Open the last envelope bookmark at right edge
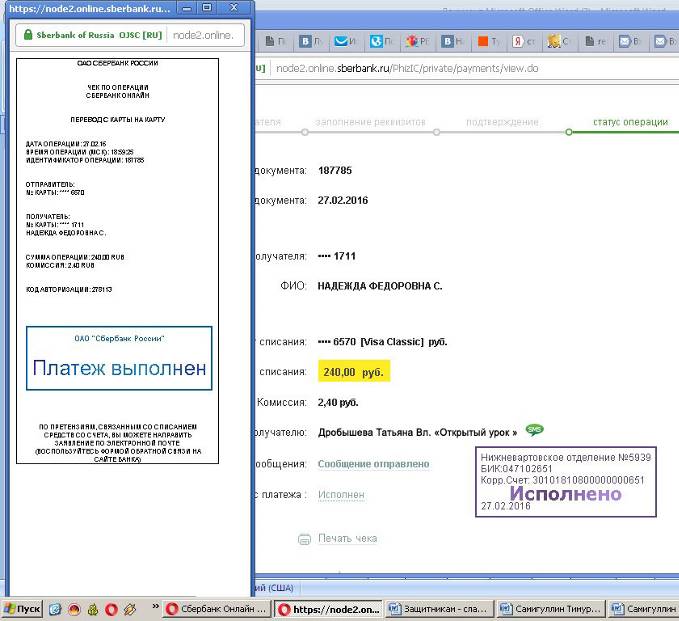 660,41
